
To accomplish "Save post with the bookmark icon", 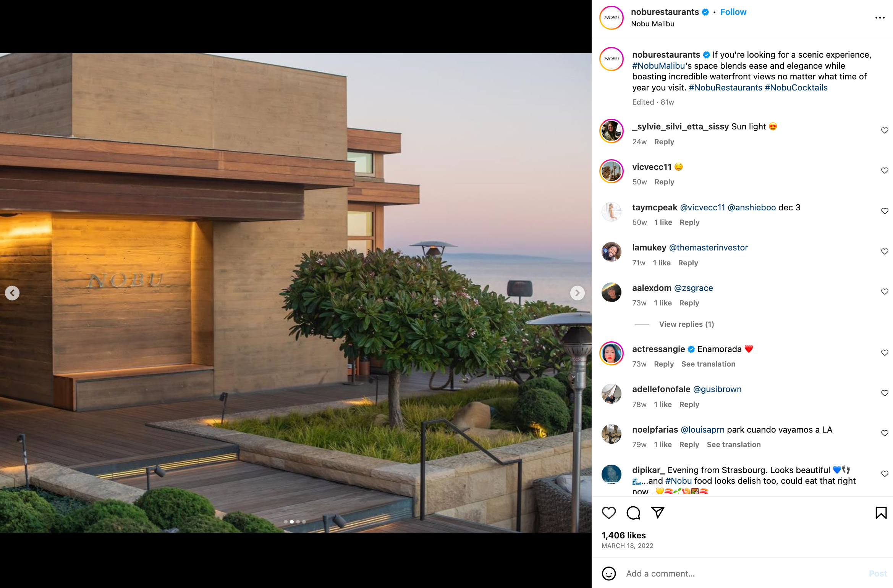I will [881, 513].
